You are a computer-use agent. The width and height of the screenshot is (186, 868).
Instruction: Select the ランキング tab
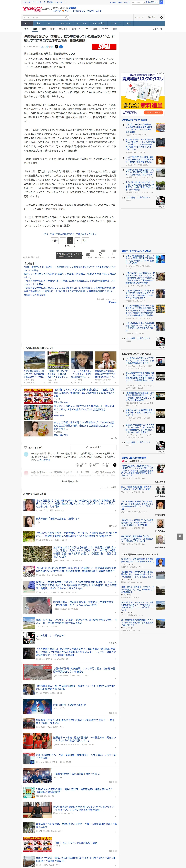pos(115,24)
